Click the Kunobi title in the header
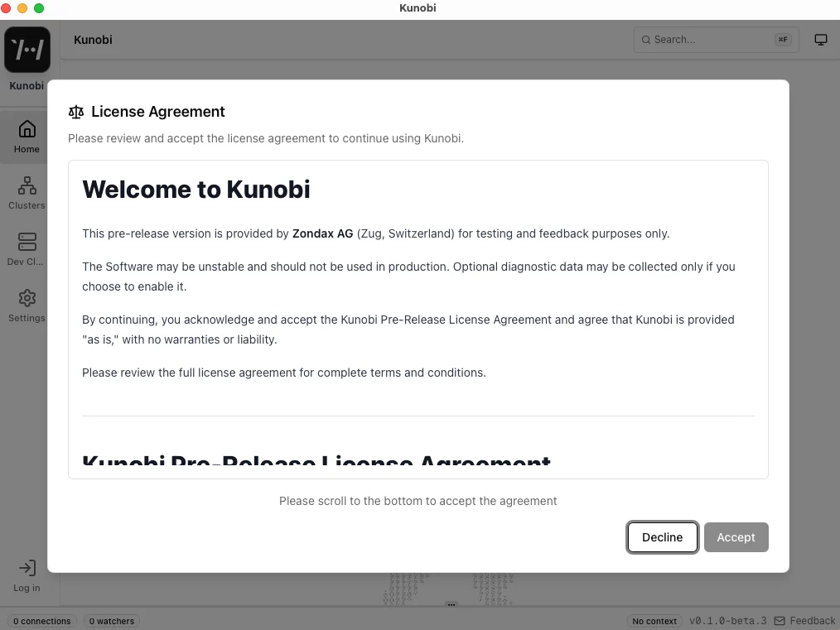Viewport: 840px width, 630px height. click(93, 39)
